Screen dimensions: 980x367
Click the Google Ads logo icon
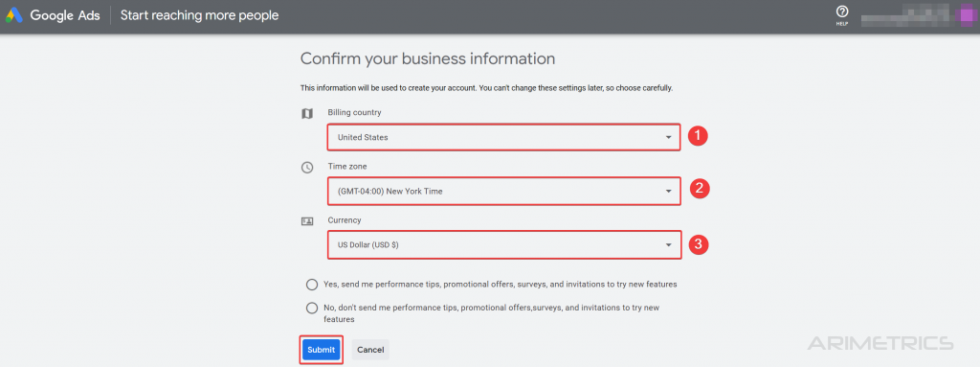tap(14, 15)
